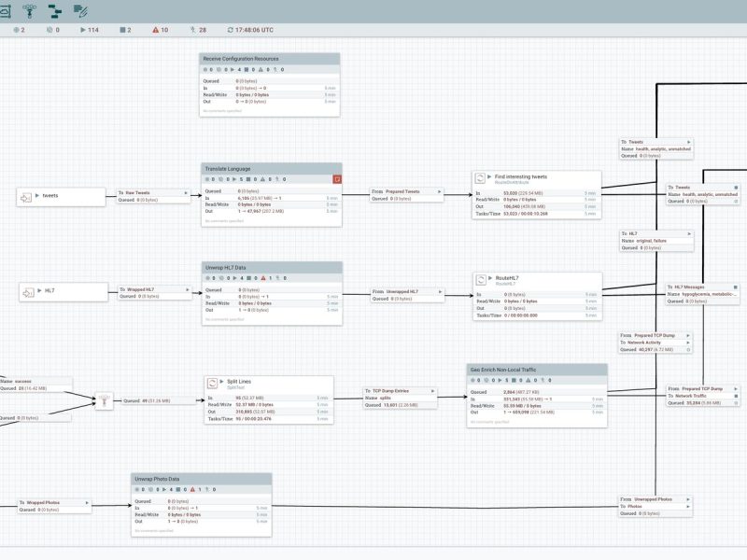The image size is (747, 560).
Task: Click warning icon in Unwrap HL7 Data status
Action: pos(263,278)
